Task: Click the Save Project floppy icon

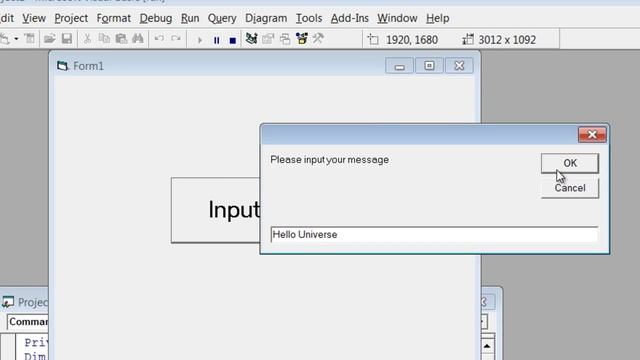Action: coord(67,39)
